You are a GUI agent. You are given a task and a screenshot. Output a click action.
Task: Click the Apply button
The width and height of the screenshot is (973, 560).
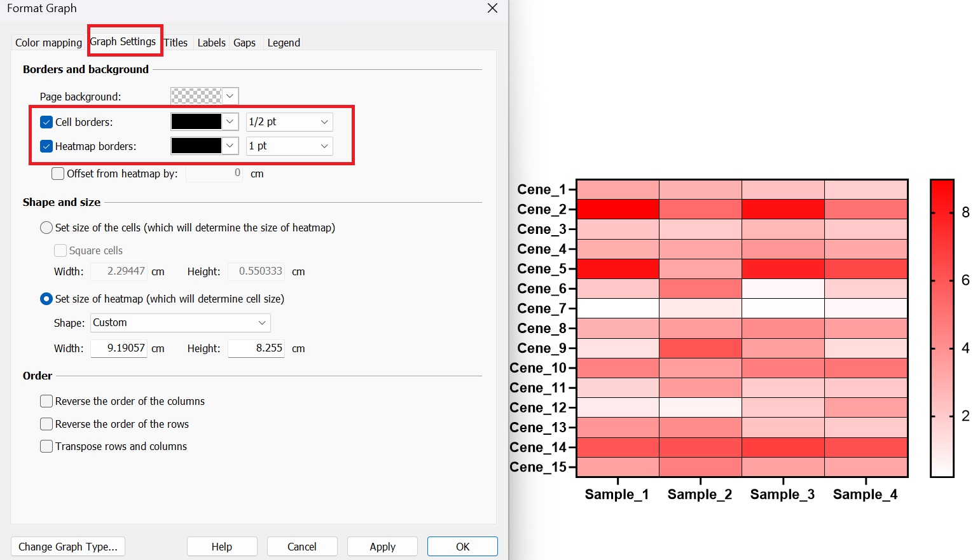coord(382,547)
